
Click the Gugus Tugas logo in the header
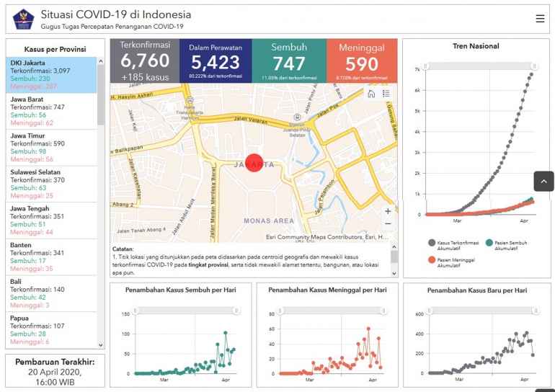coord(24,19)
